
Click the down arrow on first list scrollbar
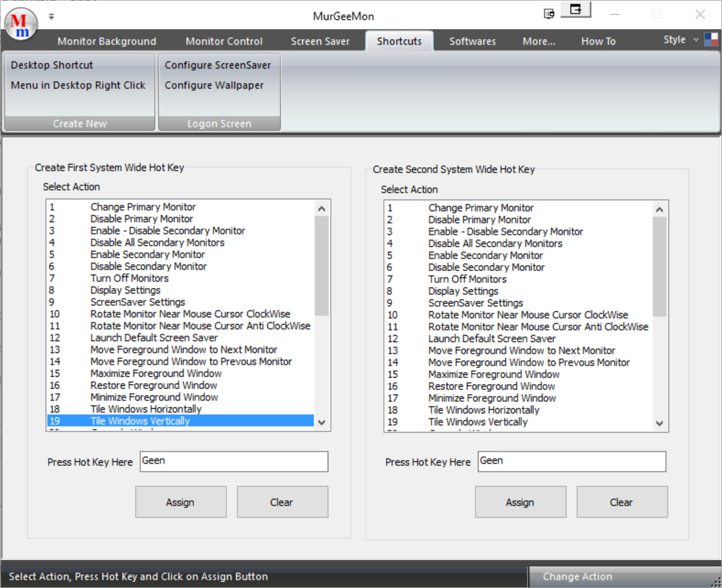tap(322, 422)
